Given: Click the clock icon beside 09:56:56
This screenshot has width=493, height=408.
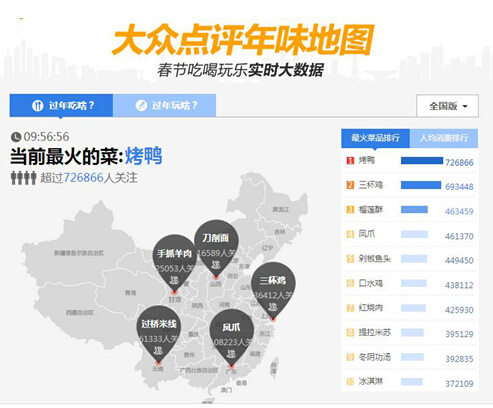Looking at the screenshot, I should pyautogui.click(x=16, y=137).
